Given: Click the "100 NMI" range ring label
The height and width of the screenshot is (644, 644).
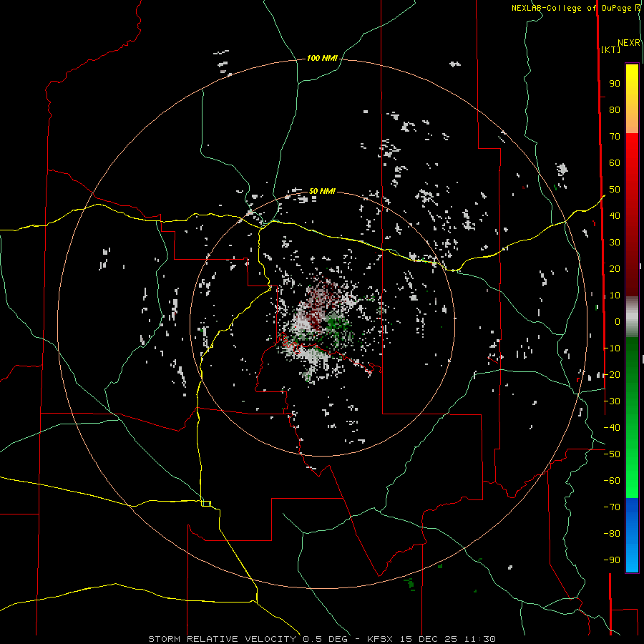Looking at the screenshot, I should (322, 59).
